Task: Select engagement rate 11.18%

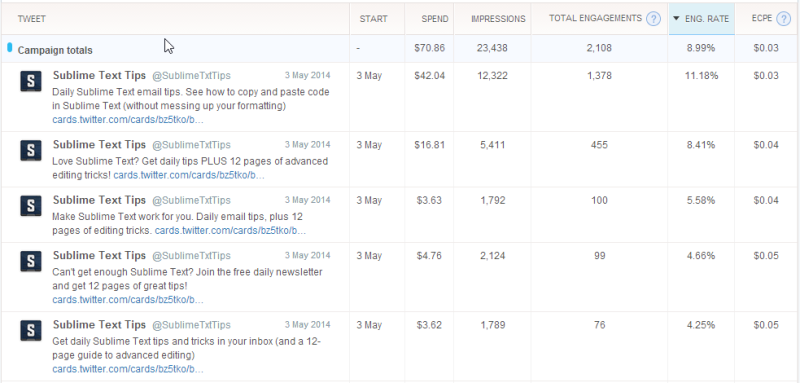Action: [x=701, y=76]
